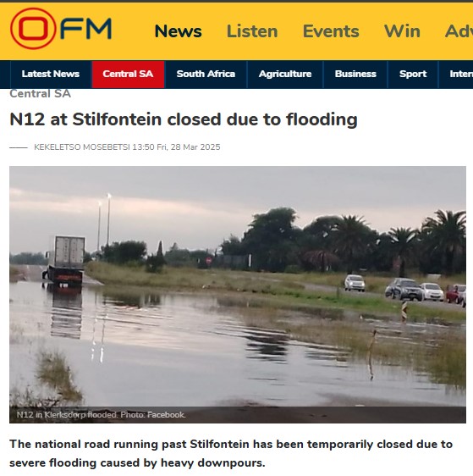Open the Win menu item
This screenshot has width=473, height=476.
[x=402, y=31]
